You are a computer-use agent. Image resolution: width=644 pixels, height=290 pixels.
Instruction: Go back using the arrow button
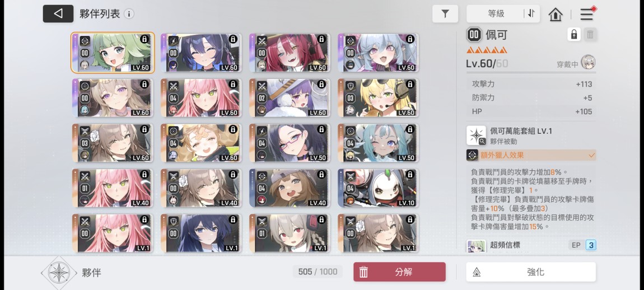click(58, 13)
